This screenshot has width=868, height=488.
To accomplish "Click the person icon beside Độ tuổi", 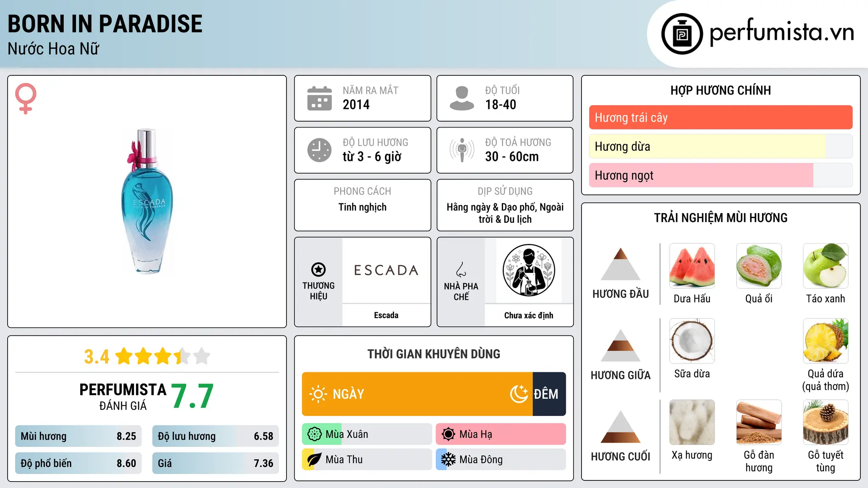I will [462, 98].
